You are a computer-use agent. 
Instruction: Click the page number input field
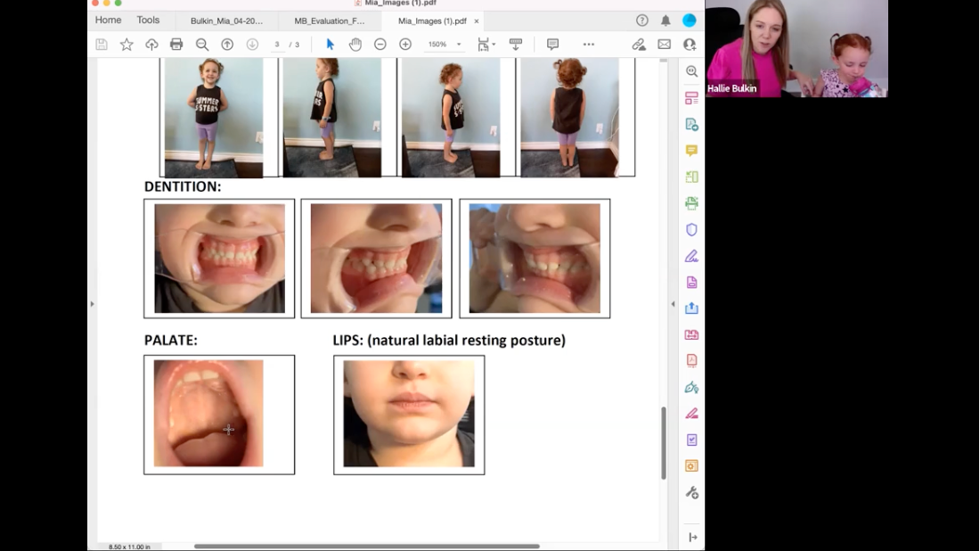[x=277, y=45]
